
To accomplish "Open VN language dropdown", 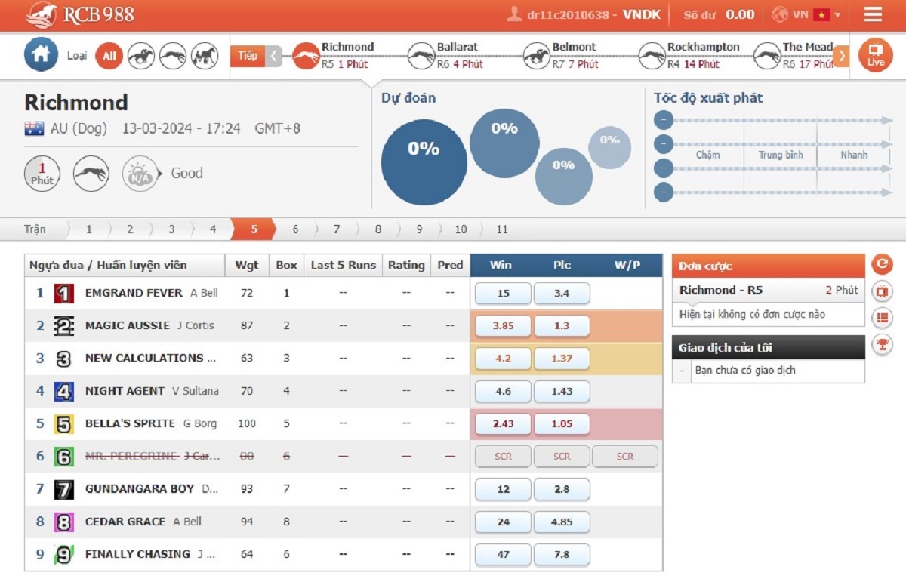I will [808, 14].
